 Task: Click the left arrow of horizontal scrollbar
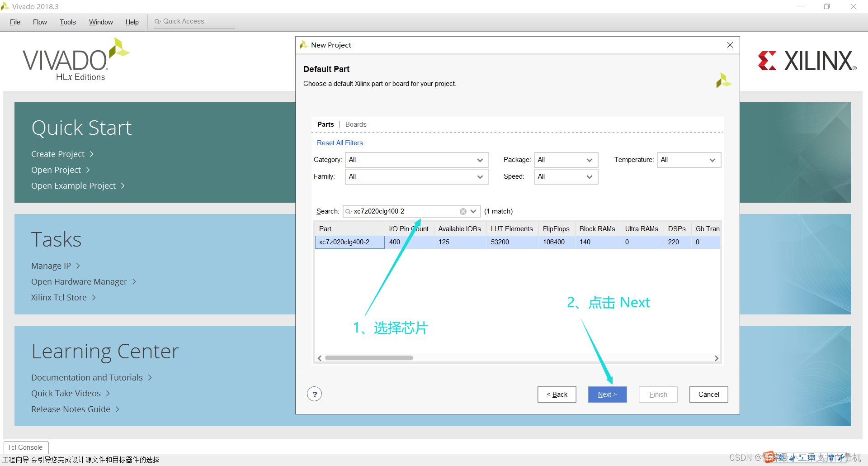click(320, 358)
